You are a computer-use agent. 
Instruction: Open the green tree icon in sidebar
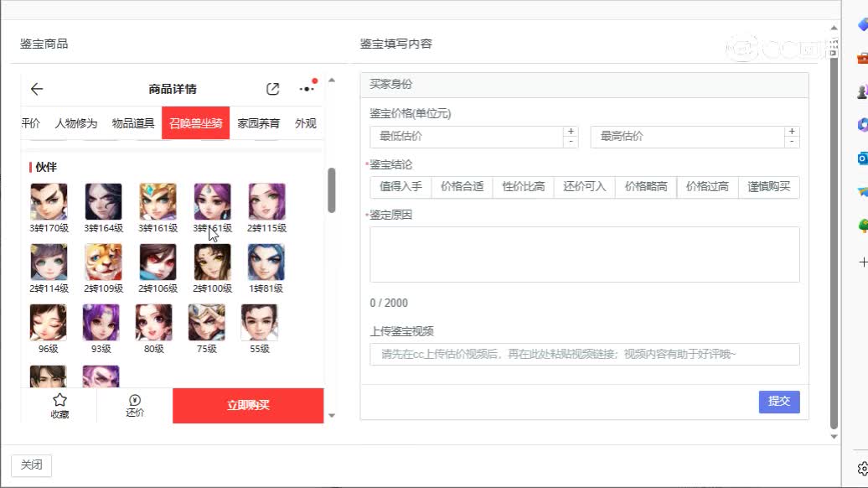coord(862,226)
